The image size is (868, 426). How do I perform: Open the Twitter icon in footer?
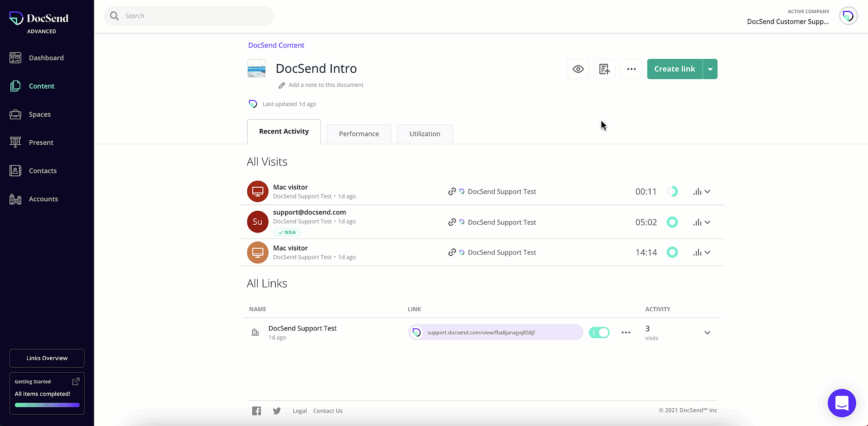pos(277,411)
